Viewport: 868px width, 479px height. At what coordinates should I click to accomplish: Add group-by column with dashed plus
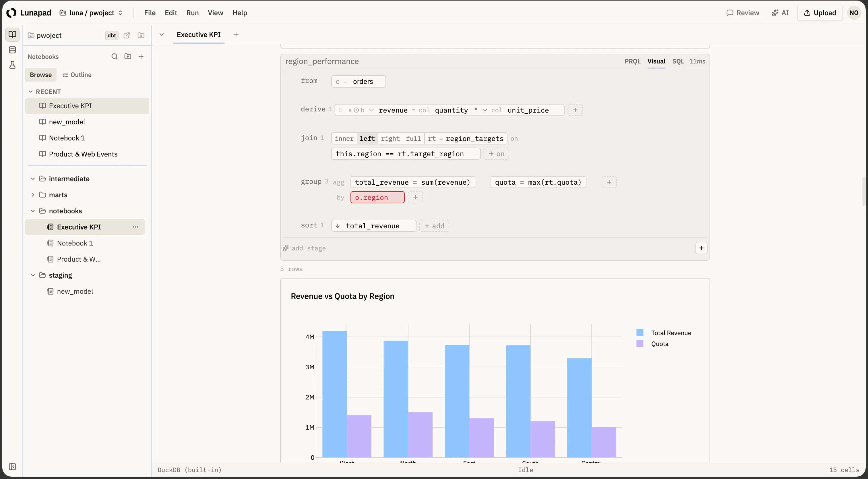click(x=415, y=197)
